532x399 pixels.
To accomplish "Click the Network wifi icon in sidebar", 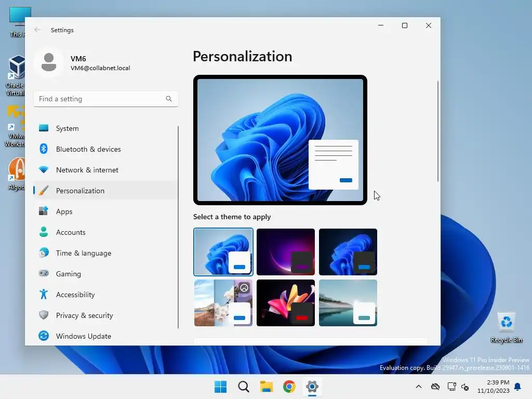I will pos(44,169).
